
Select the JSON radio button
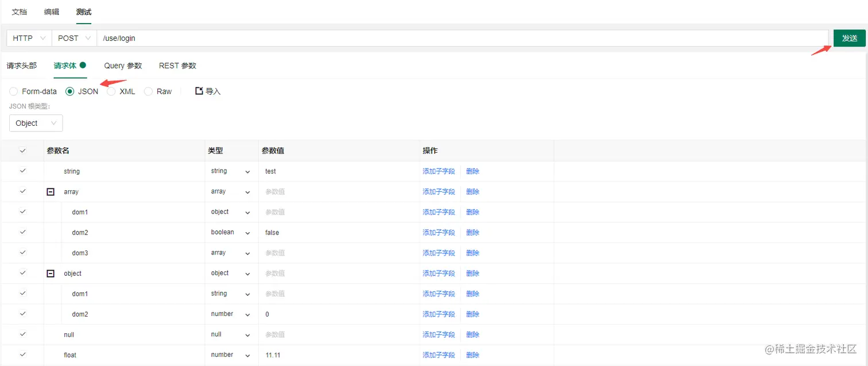[70, 91]
